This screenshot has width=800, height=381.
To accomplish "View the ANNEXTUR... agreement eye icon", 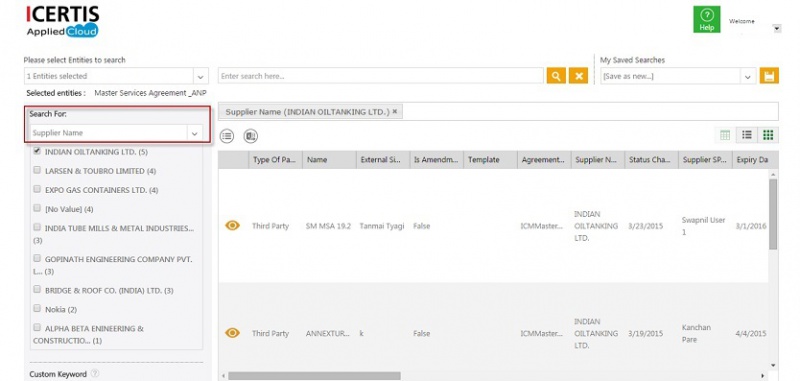I will (x=232, y=333).
